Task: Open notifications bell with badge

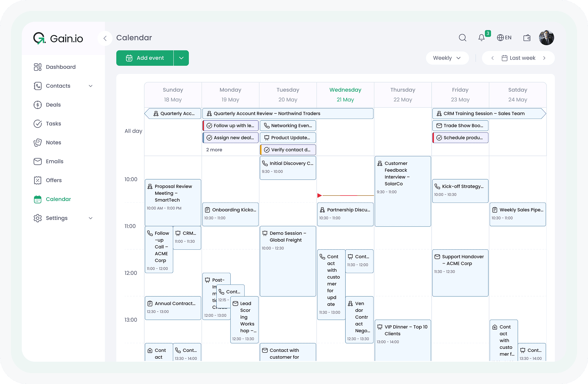Action: (x=482, y=38)
